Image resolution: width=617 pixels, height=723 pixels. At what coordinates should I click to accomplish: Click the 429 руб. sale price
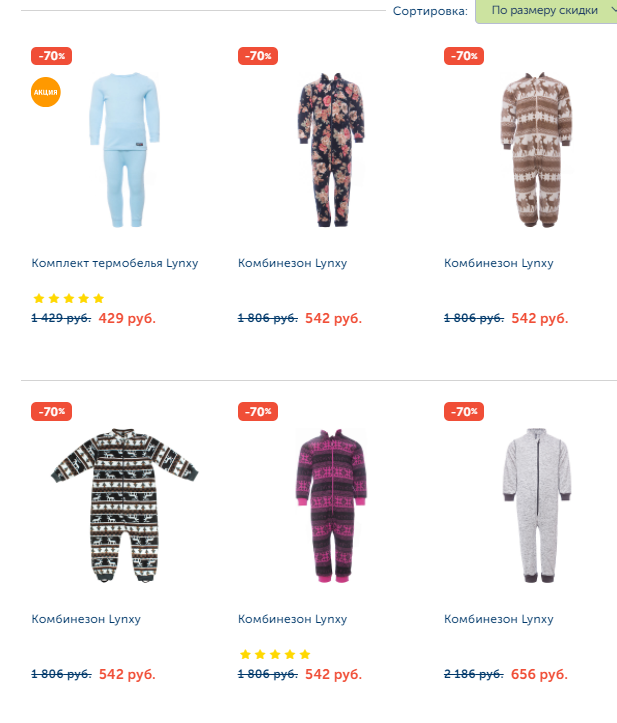pos(127,318)
